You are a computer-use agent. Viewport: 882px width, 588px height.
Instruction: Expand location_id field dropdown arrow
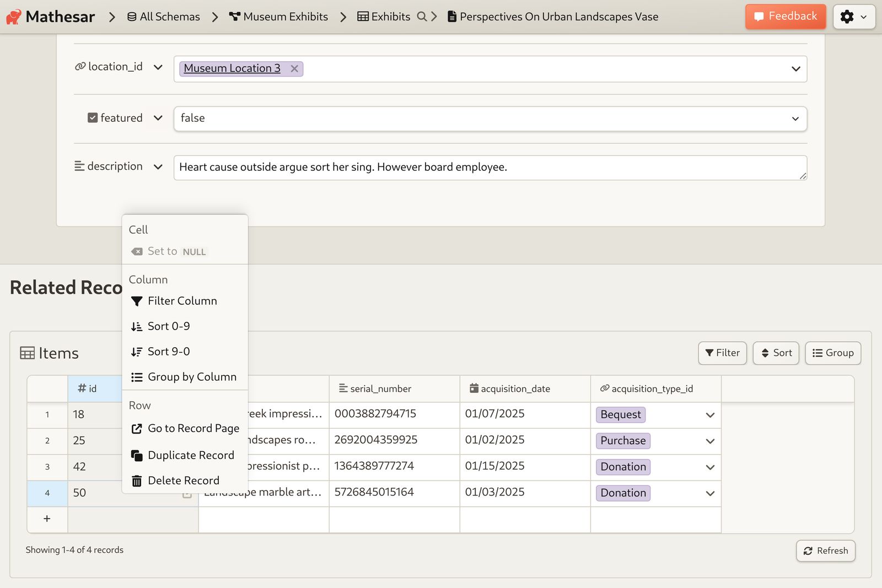point(795,69)
